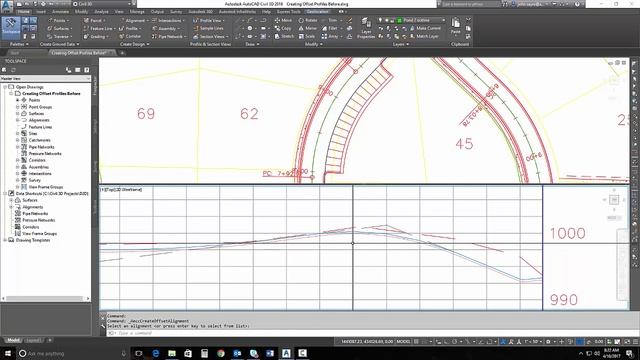Toggle grid display in status bar

tap(416, 341)
